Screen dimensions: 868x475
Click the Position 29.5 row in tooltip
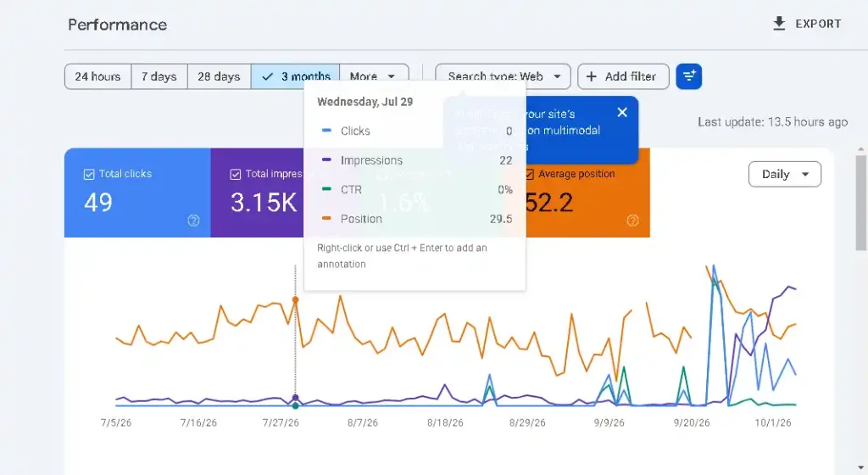pos(415,219)
